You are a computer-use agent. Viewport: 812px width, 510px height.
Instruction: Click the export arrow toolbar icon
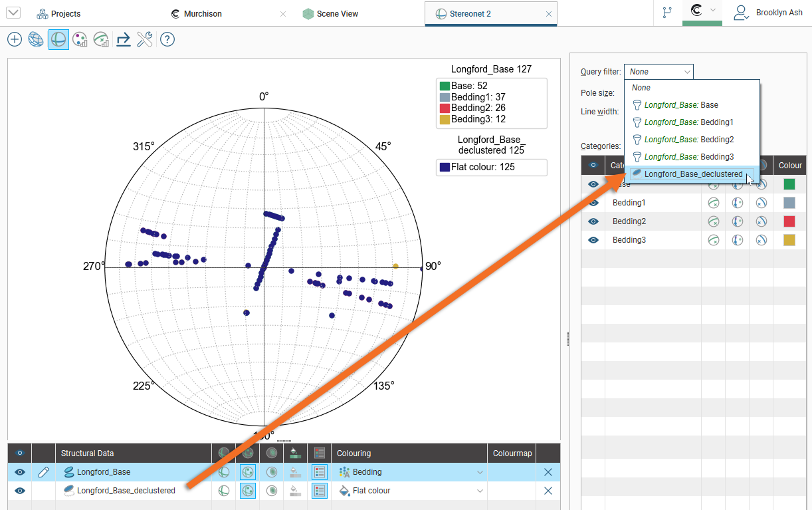pyautogui.click(x=123, y=40)
